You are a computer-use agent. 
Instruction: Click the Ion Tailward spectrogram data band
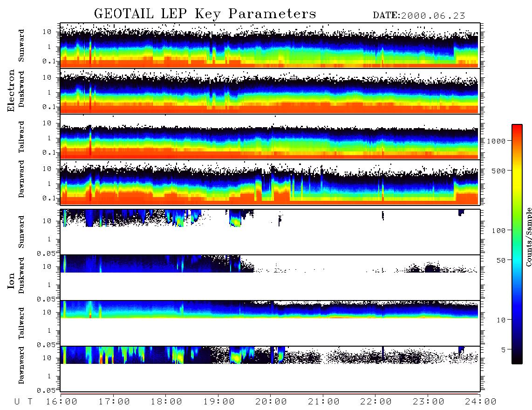[x=269, y=309]
